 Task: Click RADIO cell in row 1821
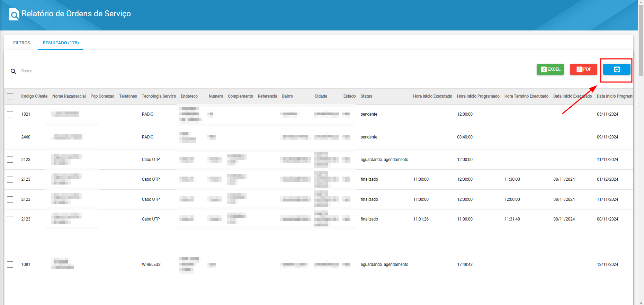(147, 114)
